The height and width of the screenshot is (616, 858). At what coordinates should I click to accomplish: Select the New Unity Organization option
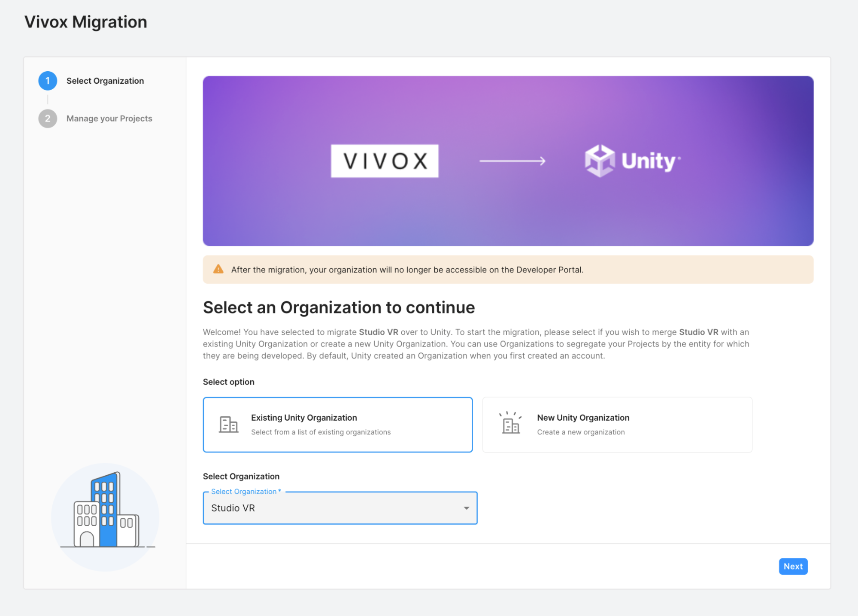pyautogui.click(x=617, y=425)
